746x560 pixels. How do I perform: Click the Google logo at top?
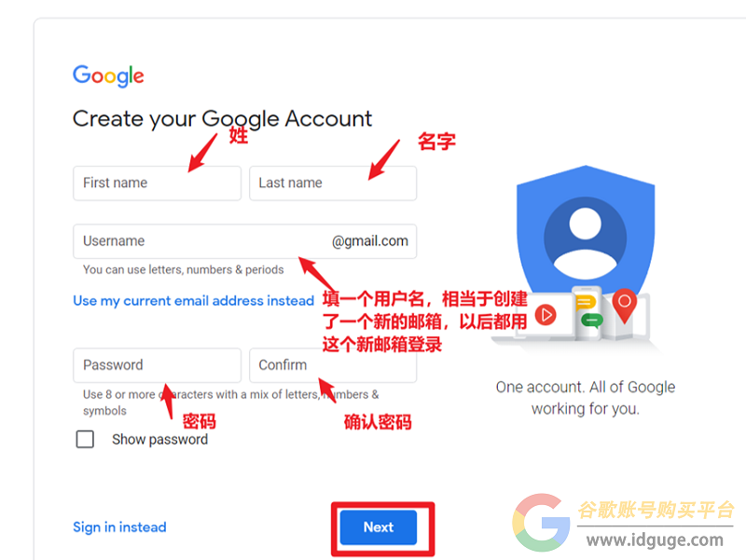pyautogui.click(x=108, y=75)
